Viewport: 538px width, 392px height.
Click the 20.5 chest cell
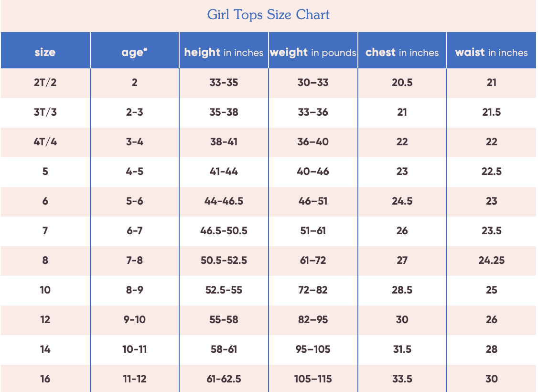click(402, 83)
